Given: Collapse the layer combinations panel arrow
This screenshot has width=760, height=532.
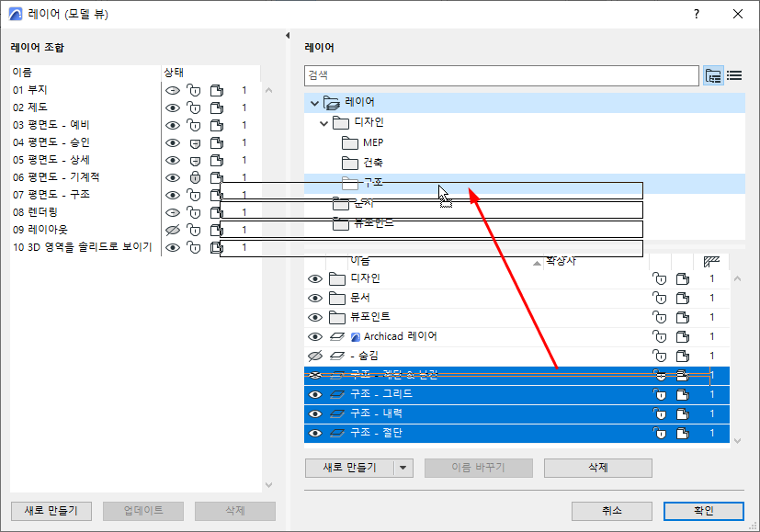Looking at the screenshot, I should click(288, 35).
